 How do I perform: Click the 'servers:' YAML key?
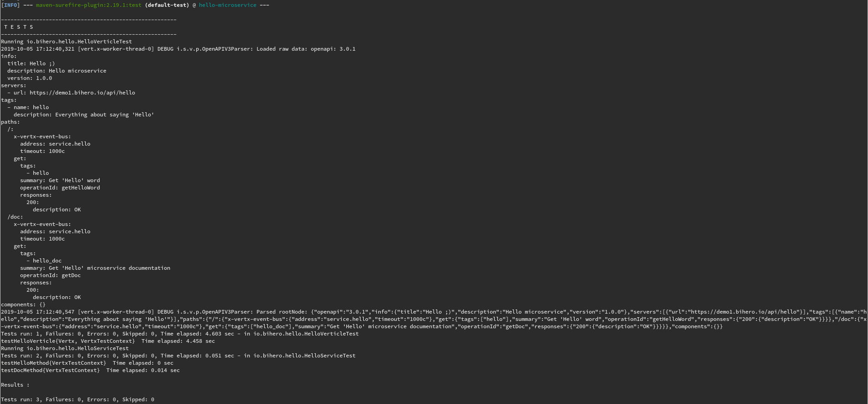coord(14,85)
